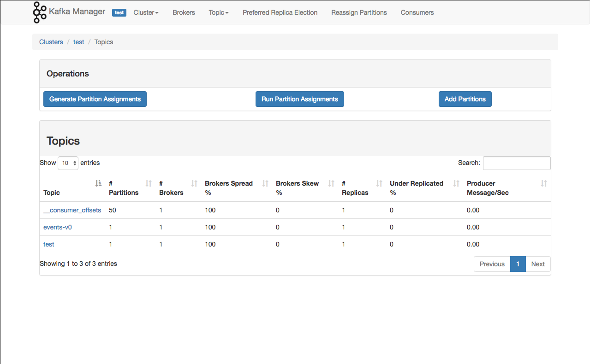
Task: Open the test topic link in table
Action: pos(49,244)
